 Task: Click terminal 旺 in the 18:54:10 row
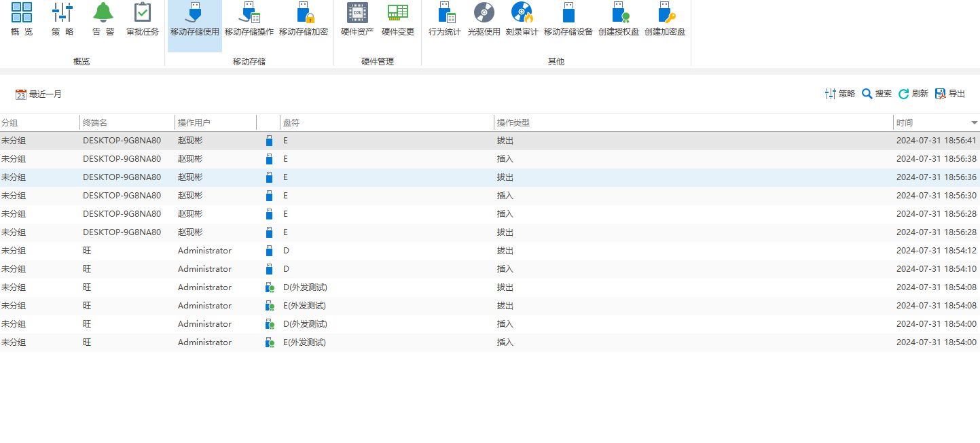click(x=87, y=269)
